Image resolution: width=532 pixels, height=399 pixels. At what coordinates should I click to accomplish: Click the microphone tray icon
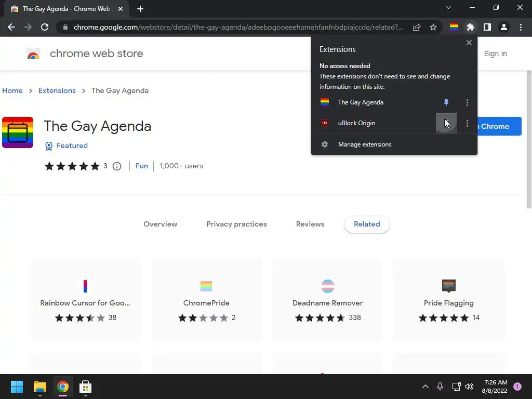click(x=440, y=387)
